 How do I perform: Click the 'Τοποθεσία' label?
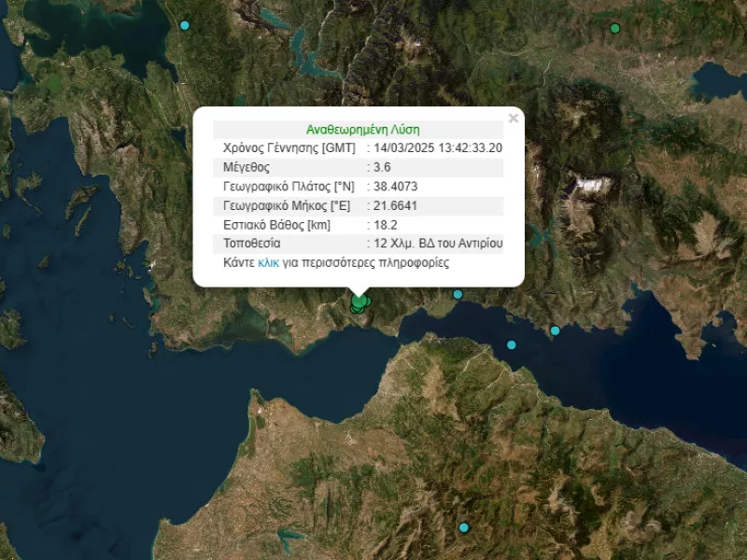click(251, 244)
